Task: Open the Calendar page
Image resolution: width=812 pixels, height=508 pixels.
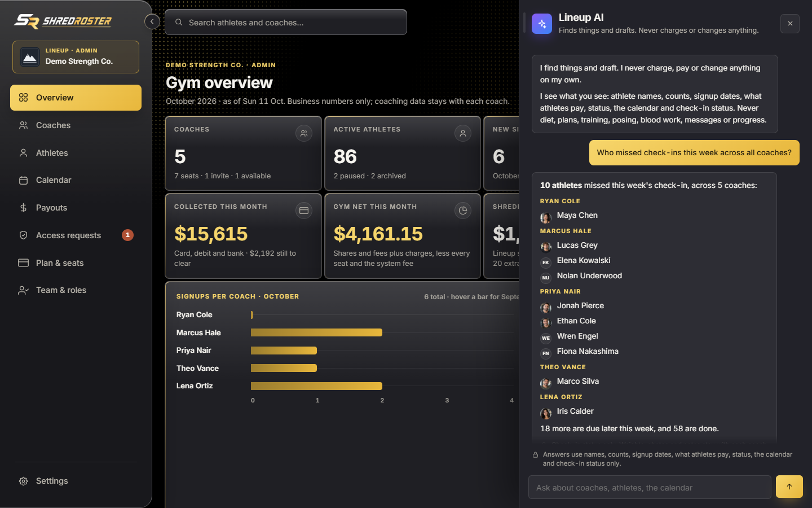Action: tap(76, 180)
